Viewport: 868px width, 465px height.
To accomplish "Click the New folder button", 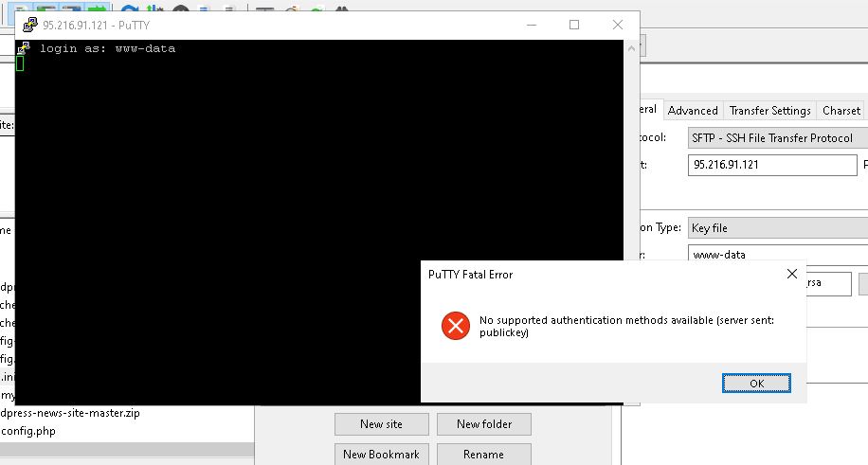I will [x=483, y=424].
